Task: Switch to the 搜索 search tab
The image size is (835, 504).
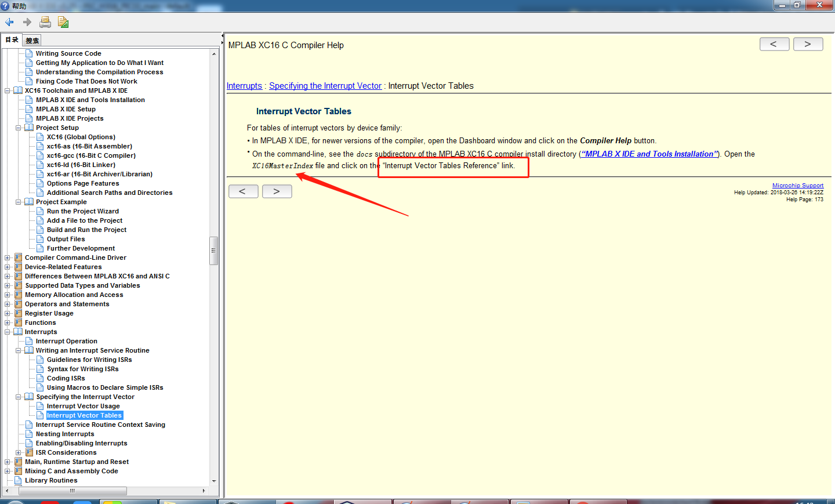Action: pyautogui.click(x=32, y=41)
